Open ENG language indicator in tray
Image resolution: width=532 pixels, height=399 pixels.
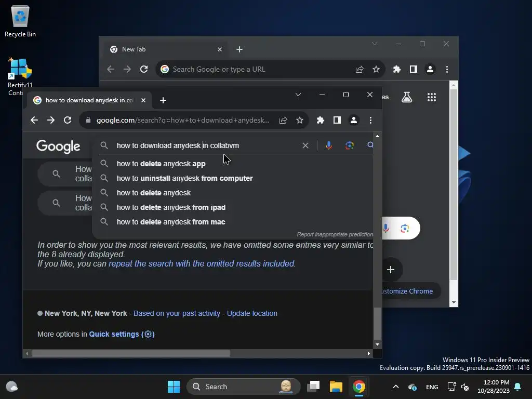point(432,387)
